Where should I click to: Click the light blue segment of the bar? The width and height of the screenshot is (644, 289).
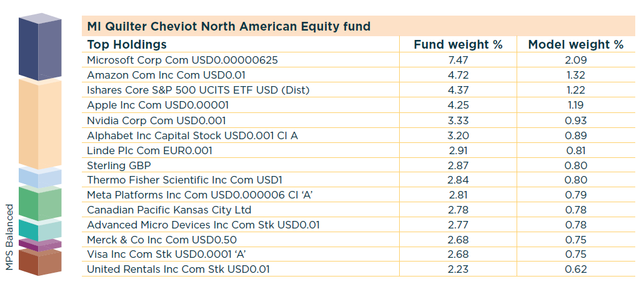(39, 177)
